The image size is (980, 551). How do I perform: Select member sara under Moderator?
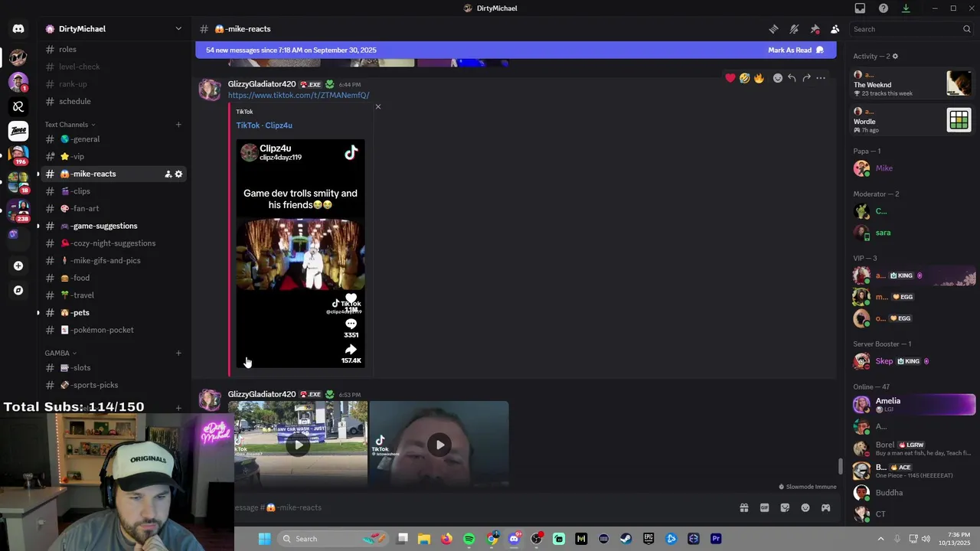tap(913, 233)
